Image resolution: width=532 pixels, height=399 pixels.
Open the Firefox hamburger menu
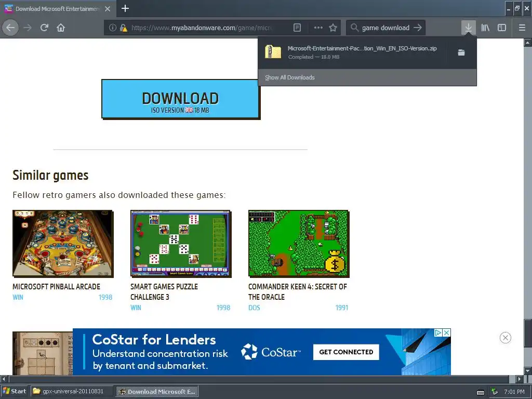click(522, 28)
